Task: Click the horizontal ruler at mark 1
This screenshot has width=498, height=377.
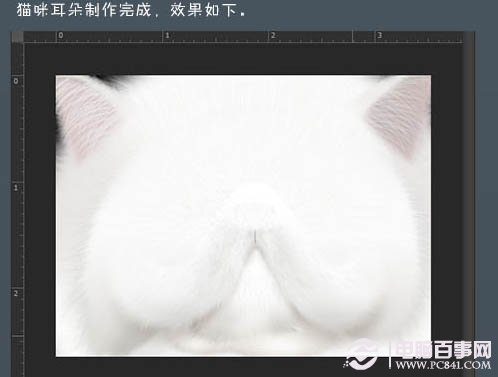Action: pyautogui.click(x=167, y=36)
